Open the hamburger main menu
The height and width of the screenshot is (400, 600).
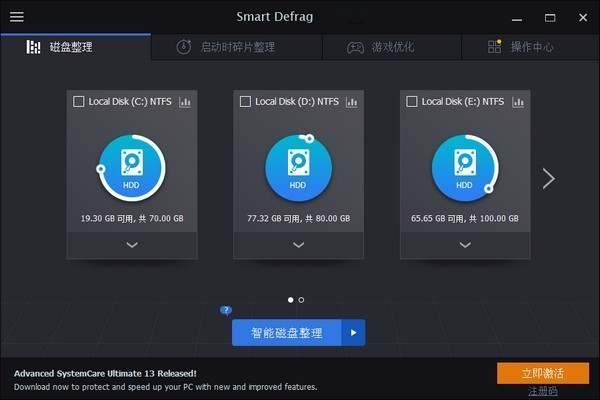pyautogui.click(x=16, y=16)
